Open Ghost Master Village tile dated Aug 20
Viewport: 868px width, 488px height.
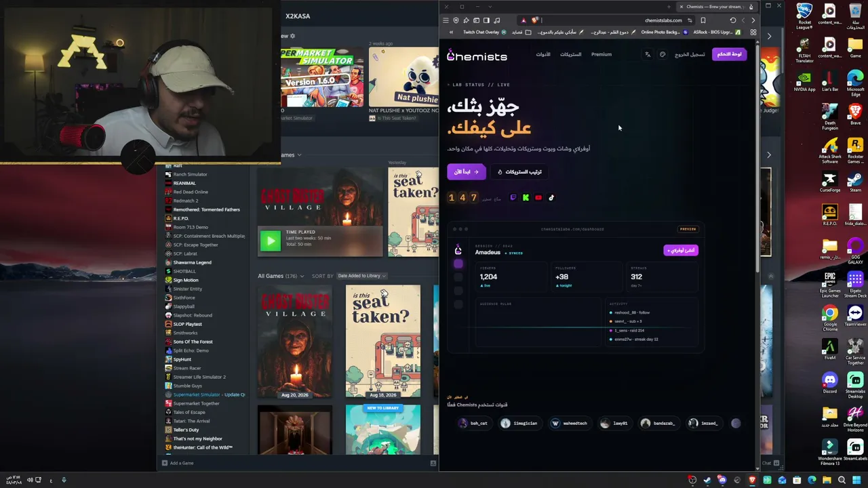(295, 341)
